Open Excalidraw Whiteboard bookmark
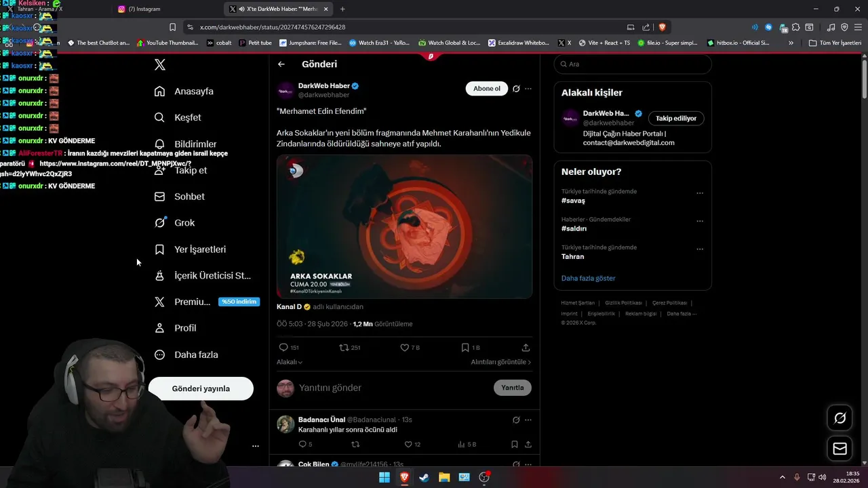 point(519,43)
